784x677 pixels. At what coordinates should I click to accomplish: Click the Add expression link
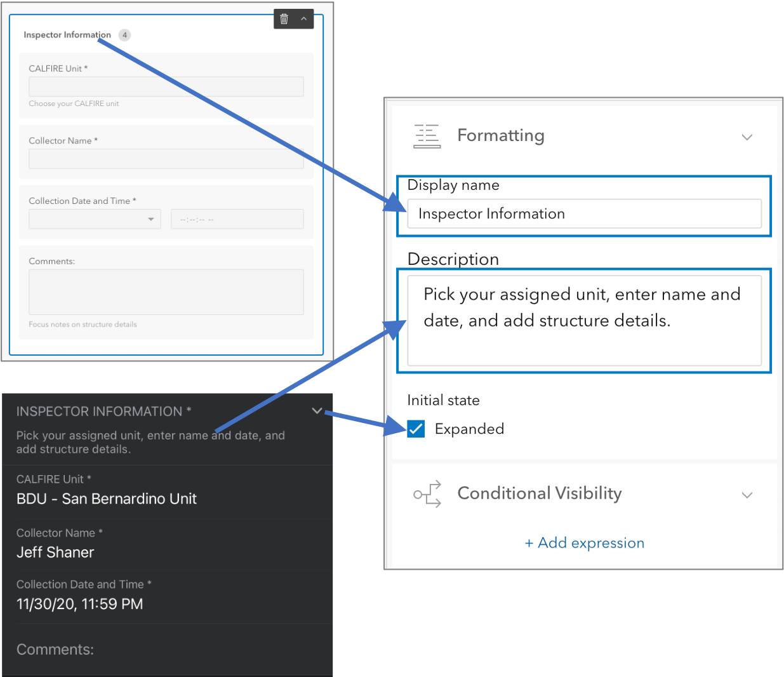pyautogui.click(x=584, y=543)
